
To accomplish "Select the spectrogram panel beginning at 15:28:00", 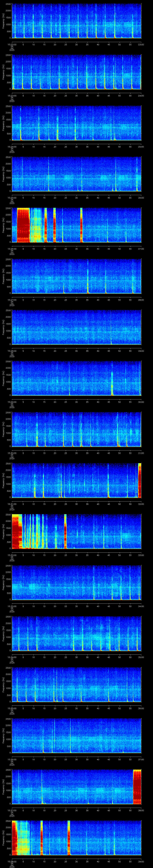I will [x=76, y=327].
